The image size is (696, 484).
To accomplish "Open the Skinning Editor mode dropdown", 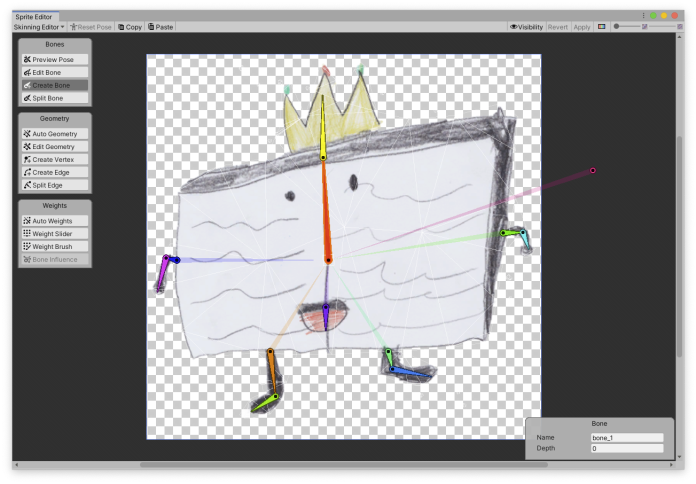I will pos(40,27).
